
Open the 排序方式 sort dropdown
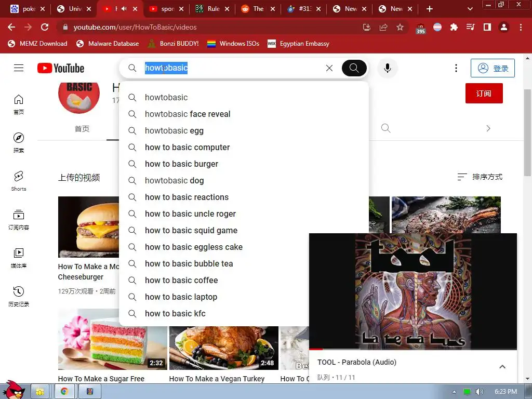[x=480, y=177]
